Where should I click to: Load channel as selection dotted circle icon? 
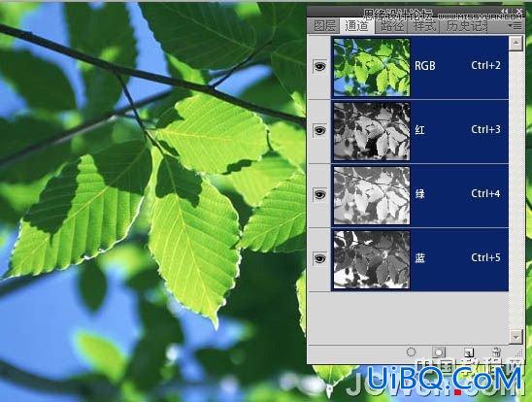pyautogui.click(x=411, y=352)
